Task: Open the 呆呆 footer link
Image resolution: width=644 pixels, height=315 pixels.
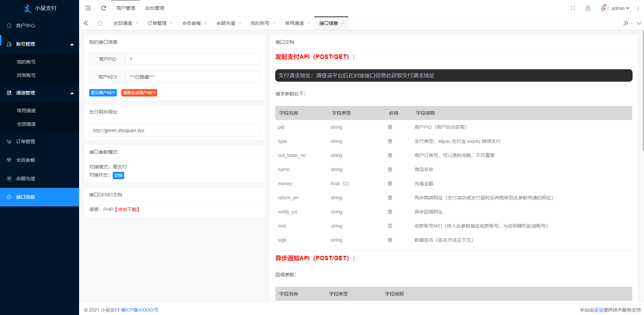Action: click(x=598, y=310)
